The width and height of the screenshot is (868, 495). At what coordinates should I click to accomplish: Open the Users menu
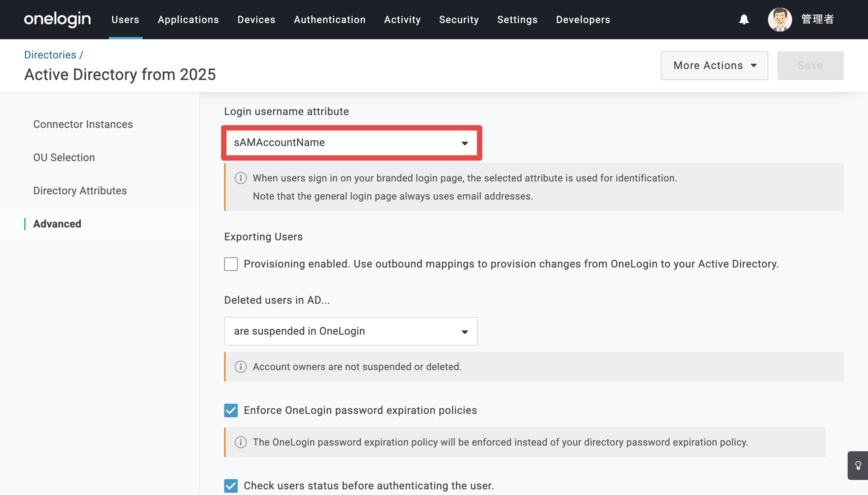(x=125, y=20)
